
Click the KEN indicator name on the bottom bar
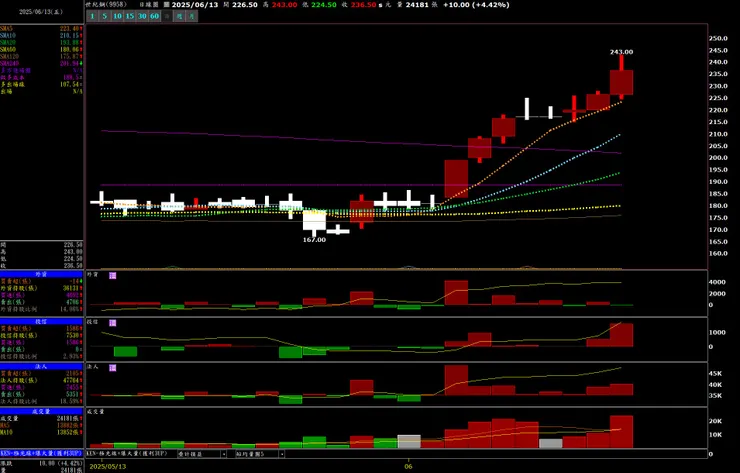128,454
